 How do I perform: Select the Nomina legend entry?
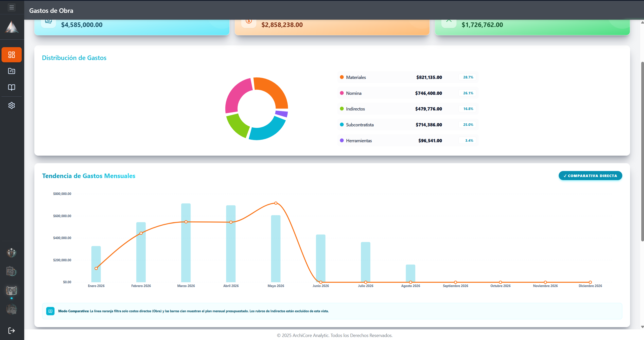click(x=408, y=93)
